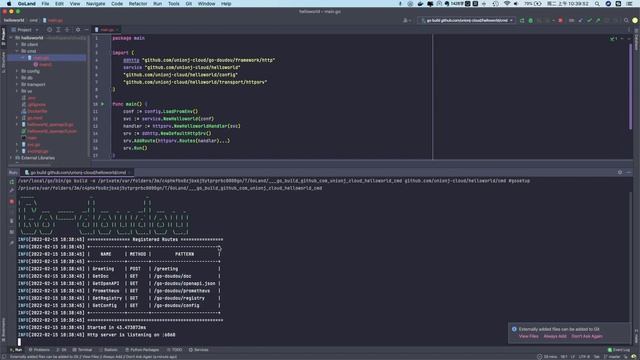This screenshot has height=360, width=640.
Task: Click the Docker whale menu bar icon
Action: (x=420, y=4)
